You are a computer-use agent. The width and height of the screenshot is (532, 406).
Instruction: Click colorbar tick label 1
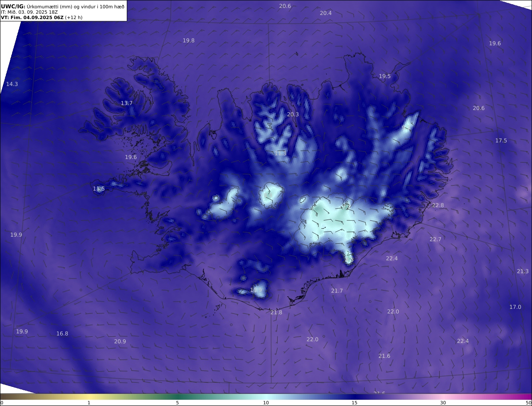click(x=89, y=403)
